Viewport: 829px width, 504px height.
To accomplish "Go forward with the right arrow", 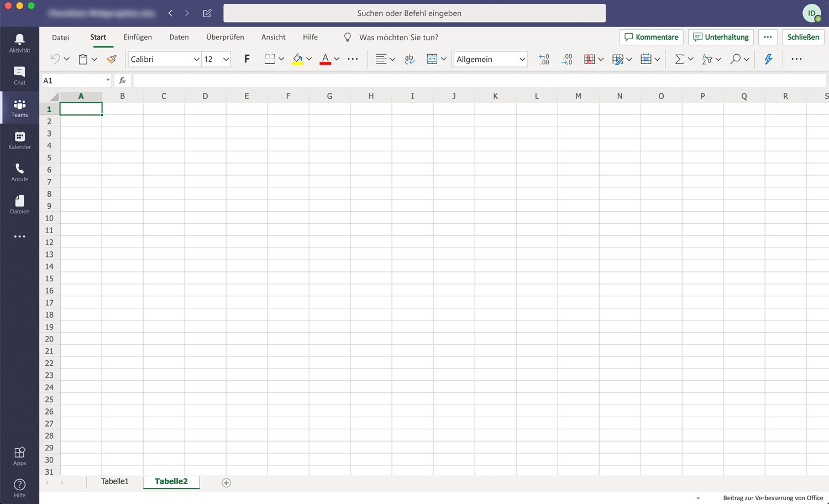I will tap(187, 13).
